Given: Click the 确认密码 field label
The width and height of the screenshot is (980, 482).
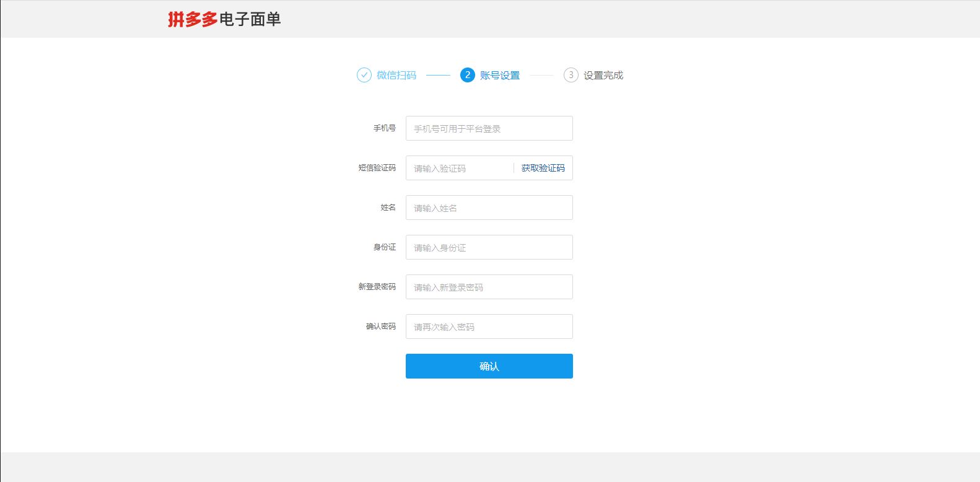Looking at the screenshot, I should 380,326.
